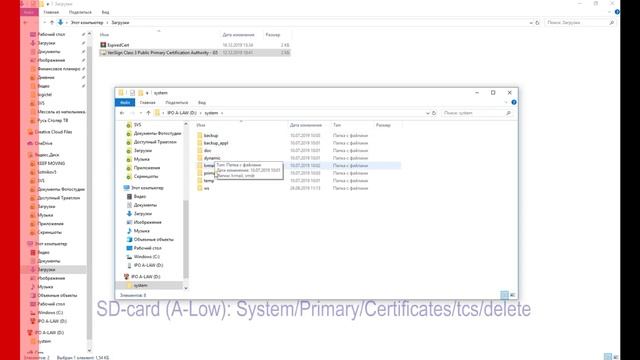
Task: Select the doc folder
Action: pos(207,151)
